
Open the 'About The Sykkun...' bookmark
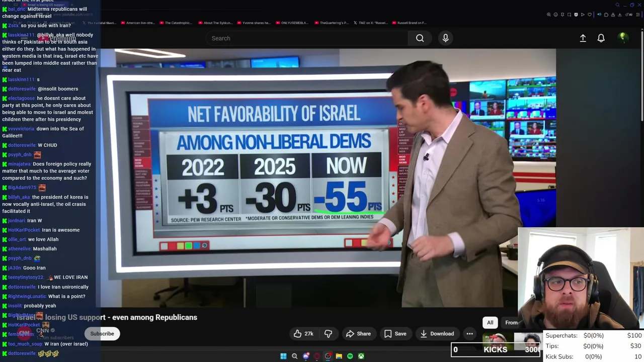[x=215, y=23]
